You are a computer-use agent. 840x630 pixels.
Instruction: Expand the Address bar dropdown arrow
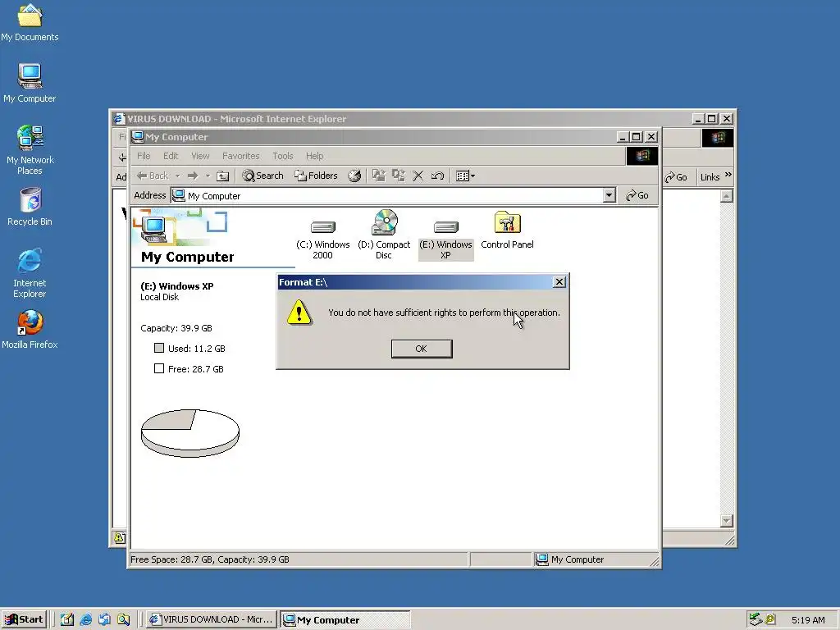point(609,195)
